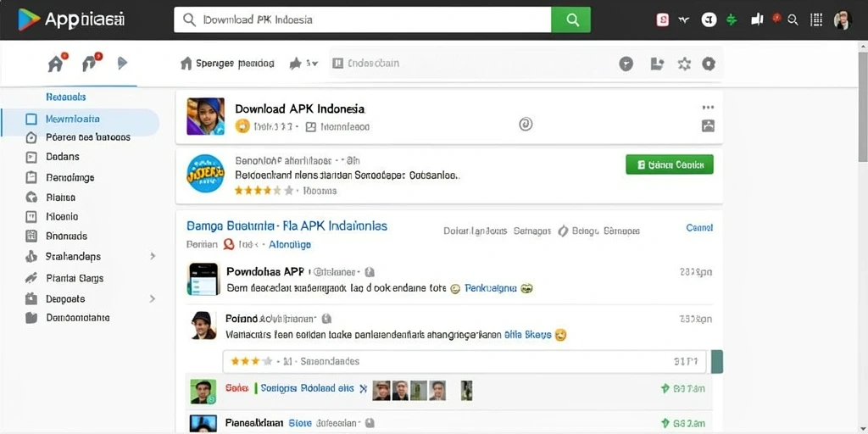Click the green search button

[x=570, y=20]
